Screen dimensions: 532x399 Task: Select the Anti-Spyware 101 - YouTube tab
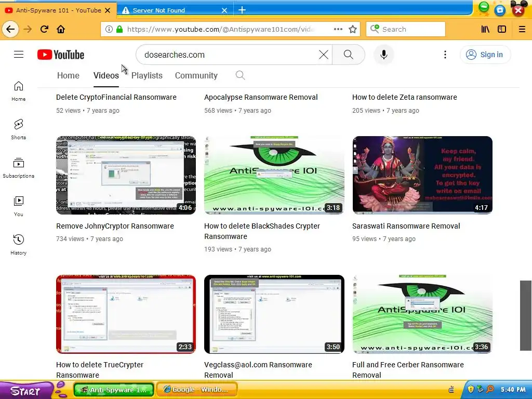pyautogui.click(x=58, y=10)
